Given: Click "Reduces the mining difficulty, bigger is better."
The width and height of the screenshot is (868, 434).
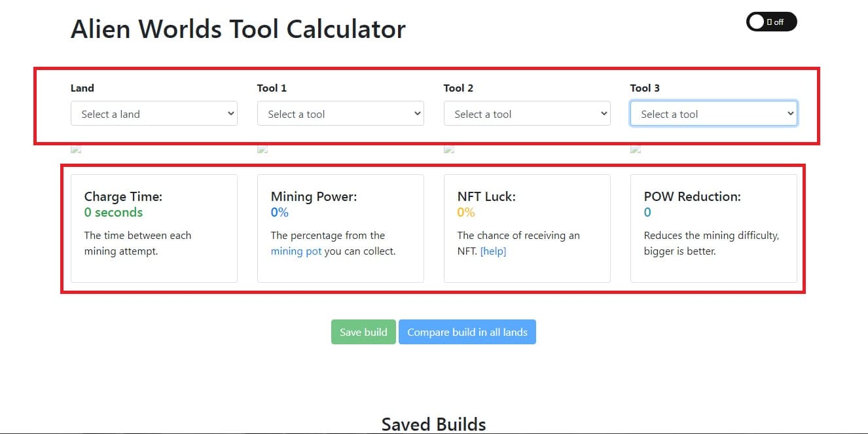Looking at the screenshot, I should pyautogui.click(x=712, y=244).
